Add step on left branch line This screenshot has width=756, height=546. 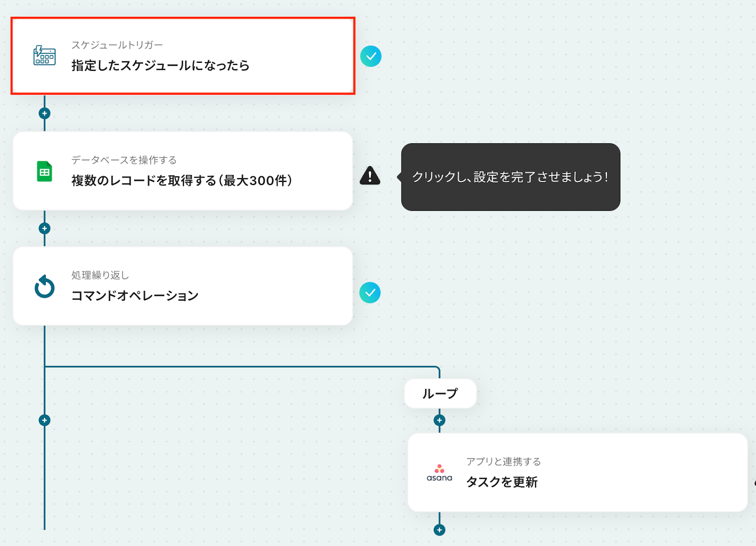coord(44,420)
